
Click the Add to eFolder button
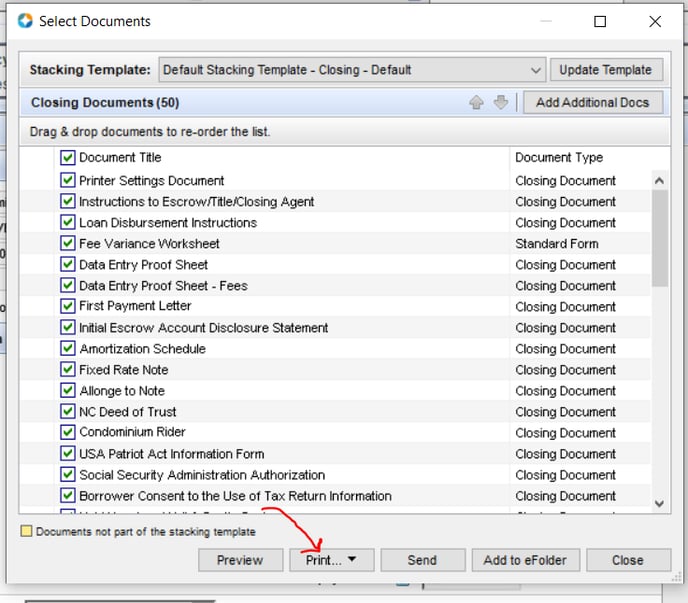tap(525, 560)
